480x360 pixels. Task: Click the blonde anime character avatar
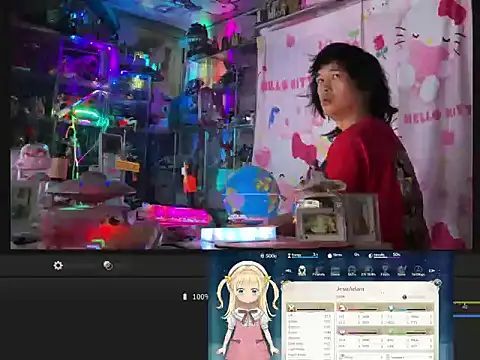tap(247, 310)
